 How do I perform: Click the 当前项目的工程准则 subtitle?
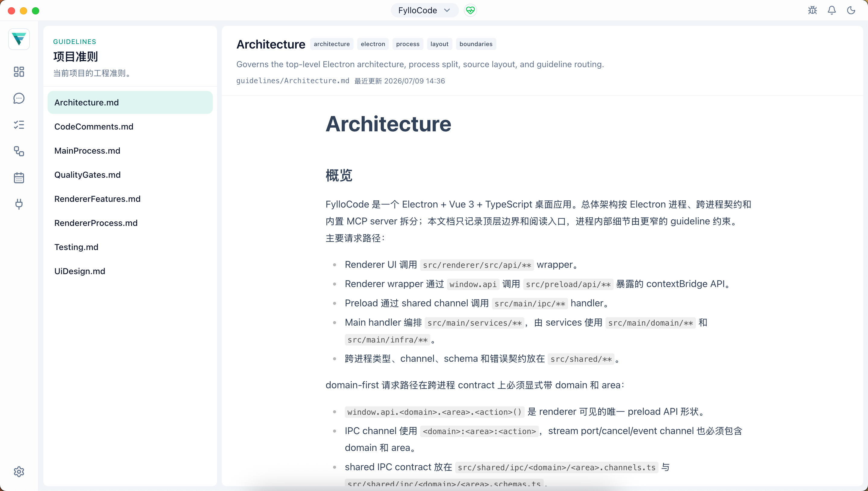(92, 73)
